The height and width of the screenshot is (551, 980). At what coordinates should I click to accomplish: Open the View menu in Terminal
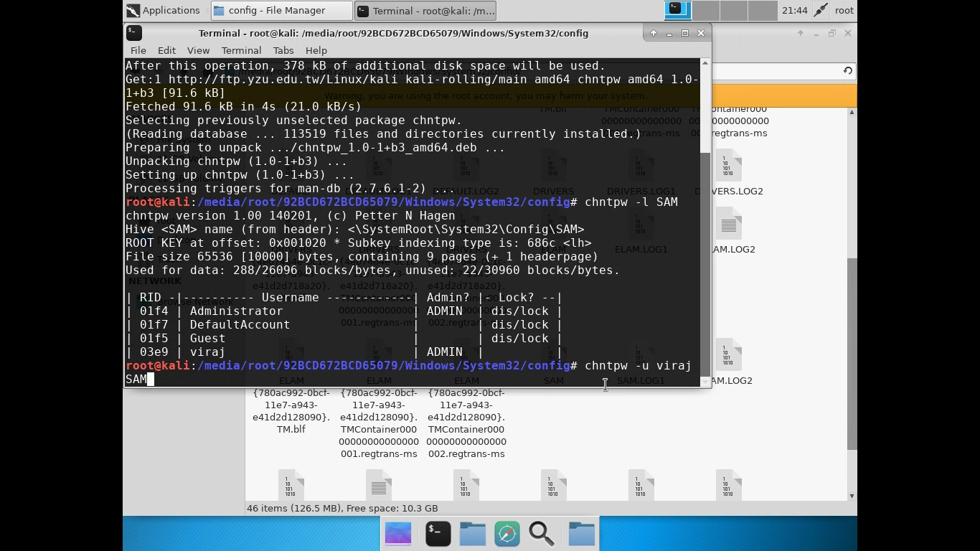pyautogui.click(x=198, y=50)
